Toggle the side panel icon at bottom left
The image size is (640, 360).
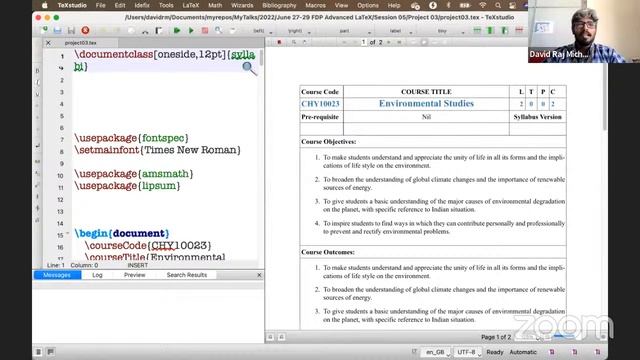tap(38, 352)
